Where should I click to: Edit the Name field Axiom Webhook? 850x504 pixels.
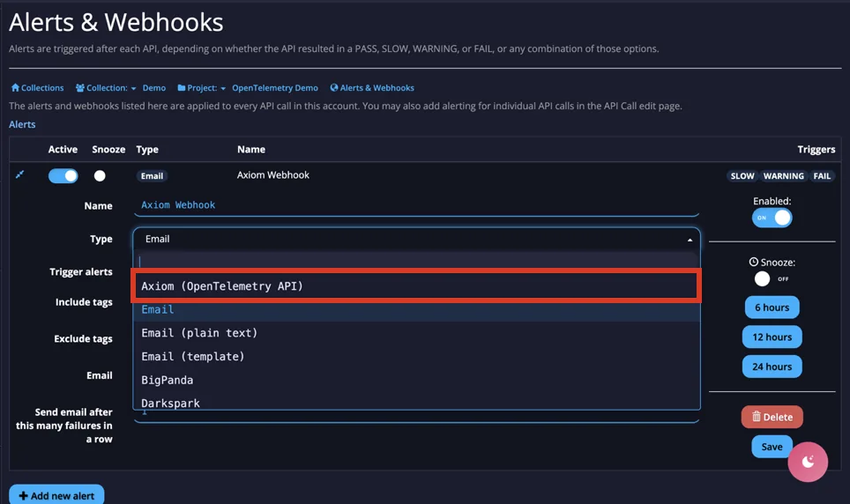[416, 204]
